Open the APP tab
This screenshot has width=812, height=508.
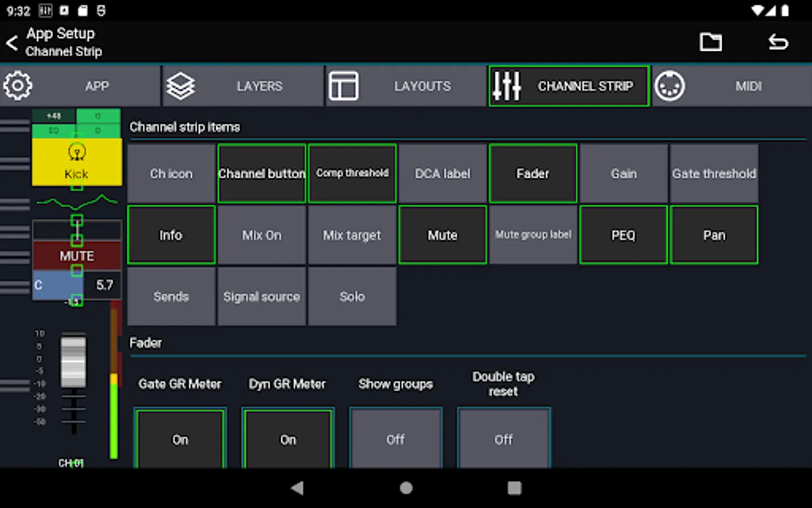81,86
